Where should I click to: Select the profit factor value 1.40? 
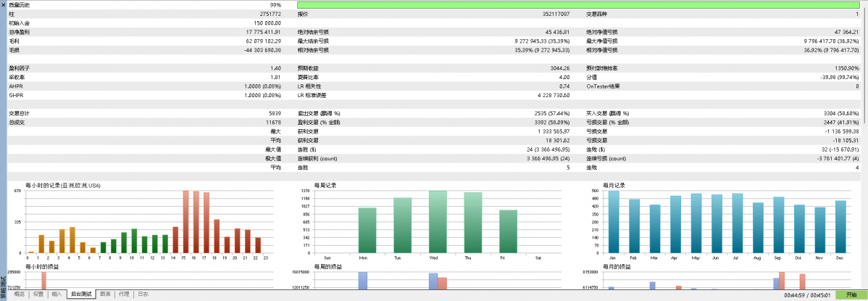point(276,68)
